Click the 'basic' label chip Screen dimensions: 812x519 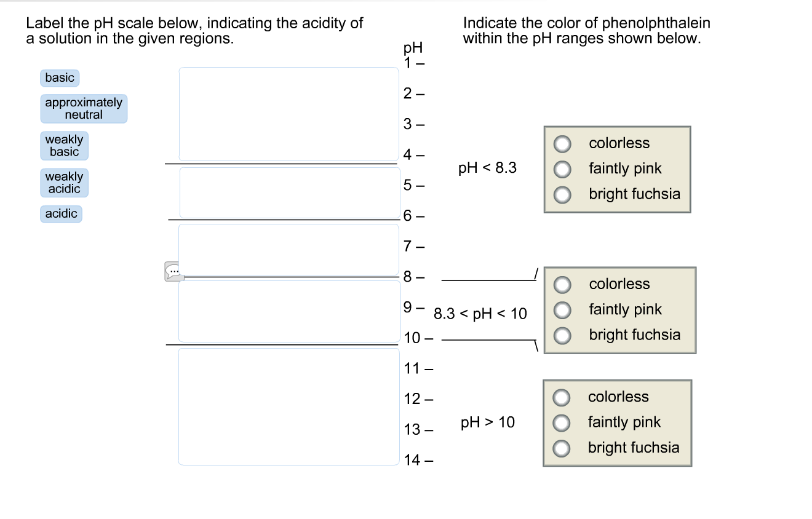click(x=60, y=78)
